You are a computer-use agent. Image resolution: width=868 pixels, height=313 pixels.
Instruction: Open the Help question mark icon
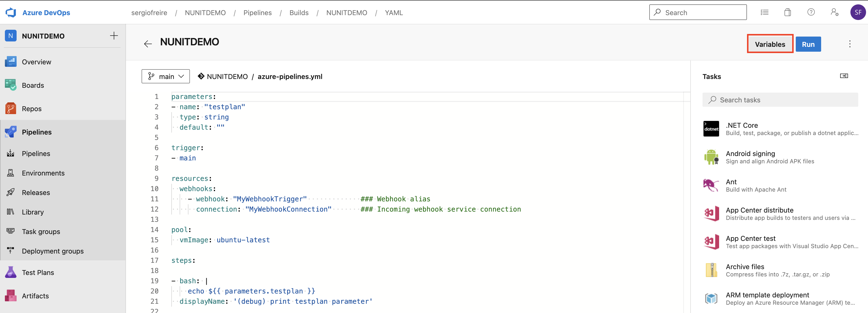coord(811,12)
